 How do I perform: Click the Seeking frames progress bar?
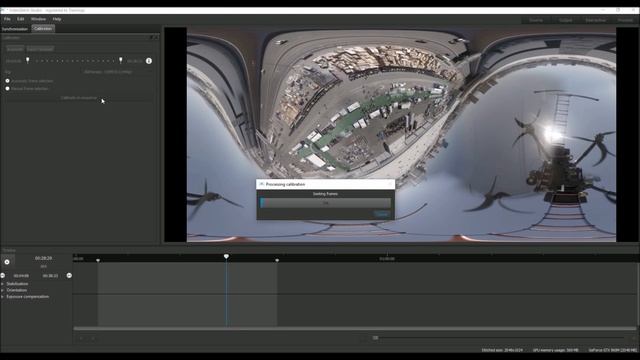click(325, 202)
